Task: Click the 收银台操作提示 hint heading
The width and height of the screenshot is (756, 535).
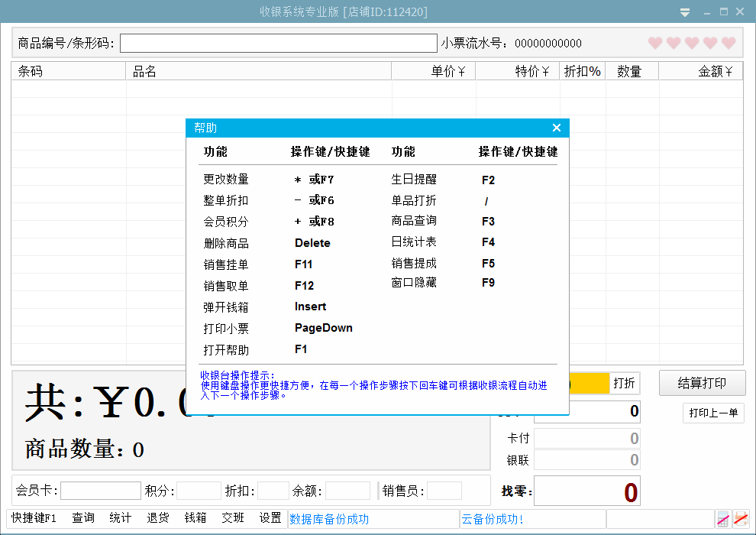Action: [x=237, y=375]
